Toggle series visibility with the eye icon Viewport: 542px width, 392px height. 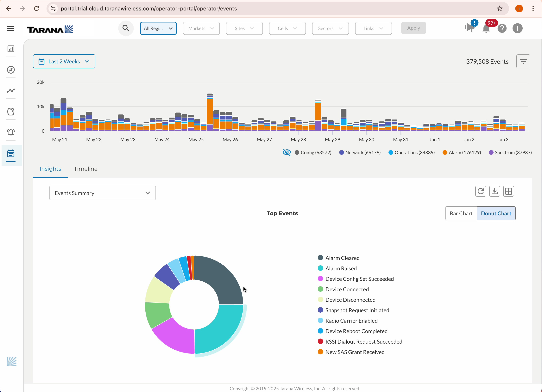287,152
